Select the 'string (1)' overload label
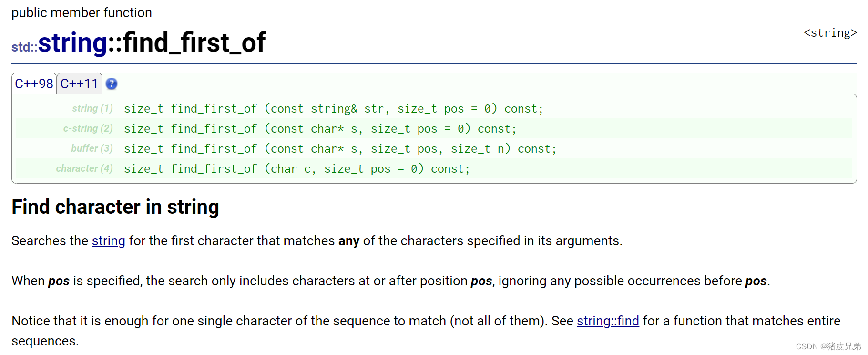868x355 pixels. pos(92,109)
